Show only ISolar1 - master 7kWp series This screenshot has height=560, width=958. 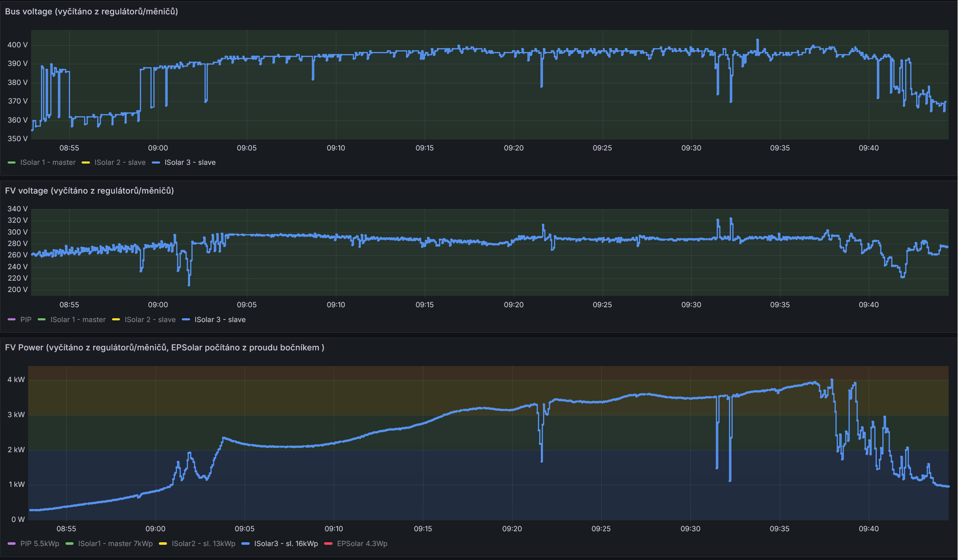point(115,544)
